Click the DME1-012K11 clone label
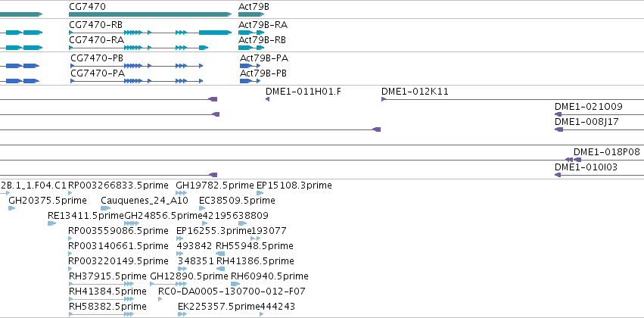The width and height of the screenshot is (644, 318). 415,92
